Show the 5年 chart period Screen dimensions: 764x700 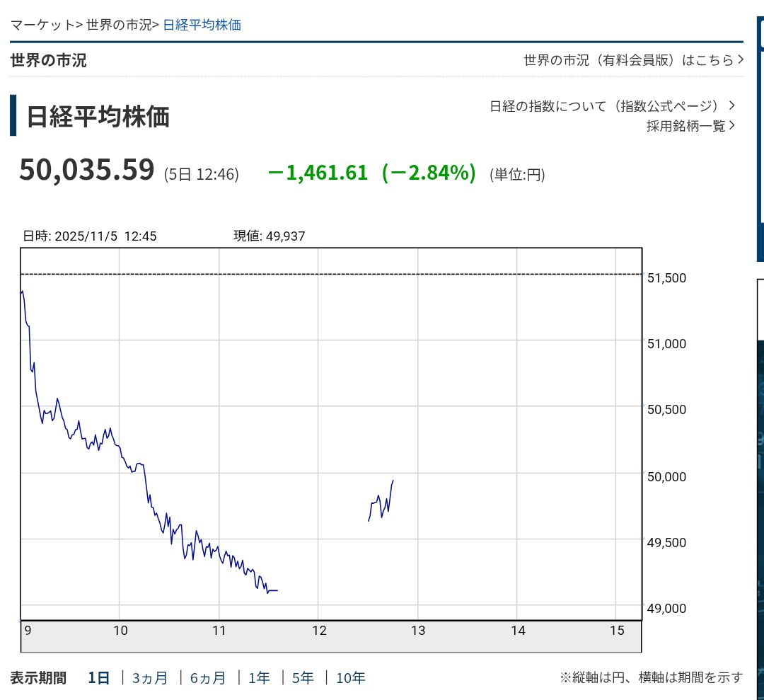[303, 678]
